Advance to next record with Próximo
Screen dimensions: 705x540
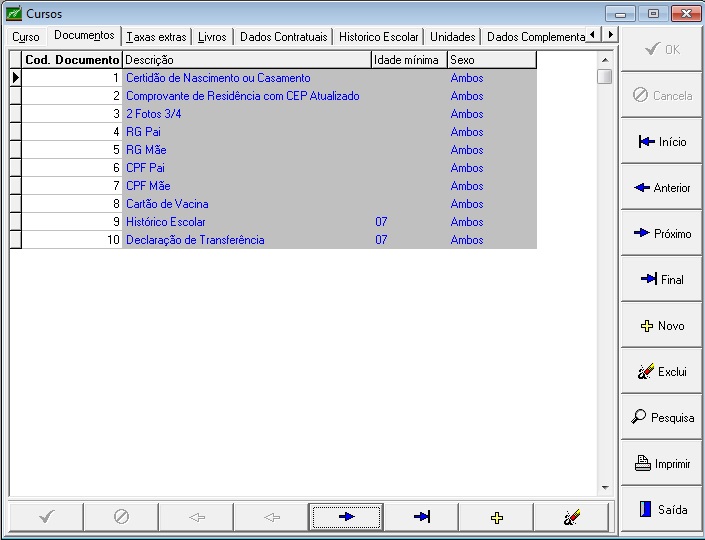(x=662, y=234)
